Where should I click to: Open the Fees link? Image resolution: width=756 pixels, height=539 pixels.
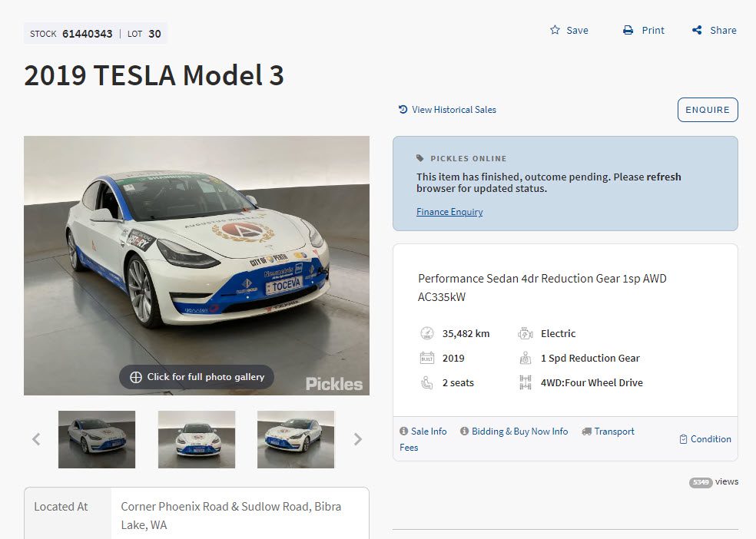coord(409,448)
